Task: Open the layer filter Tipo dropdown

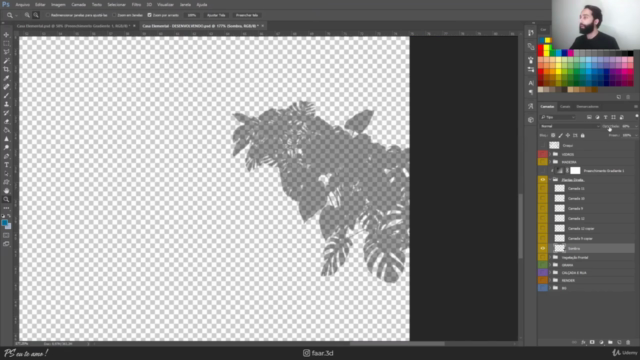Action: (558, 117)
